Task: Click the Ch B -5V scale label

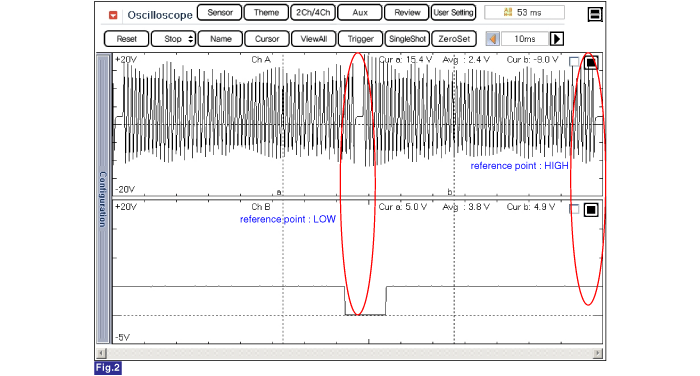Action: click(x=123, y=338)
